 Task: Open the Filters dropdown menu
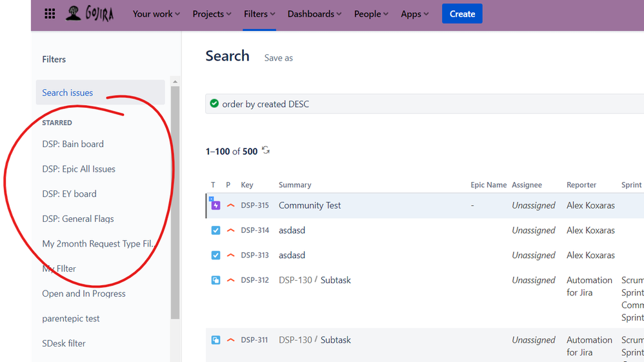point(259,14)
